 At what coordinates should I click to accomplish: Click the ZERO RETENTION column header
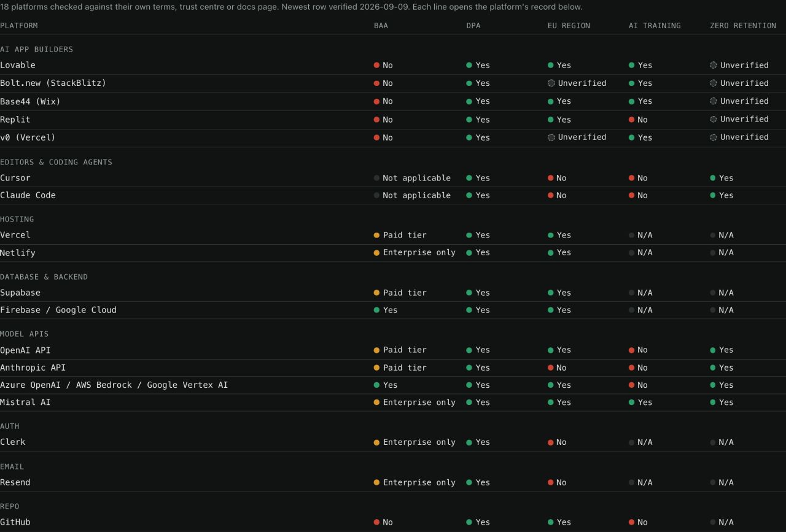click(x=743, y=26)
